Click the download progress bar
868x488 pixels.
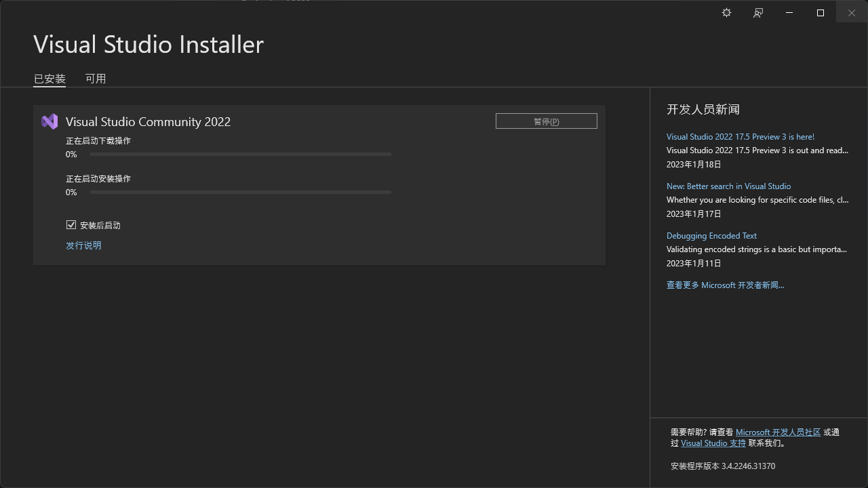(x=240, y=155)
